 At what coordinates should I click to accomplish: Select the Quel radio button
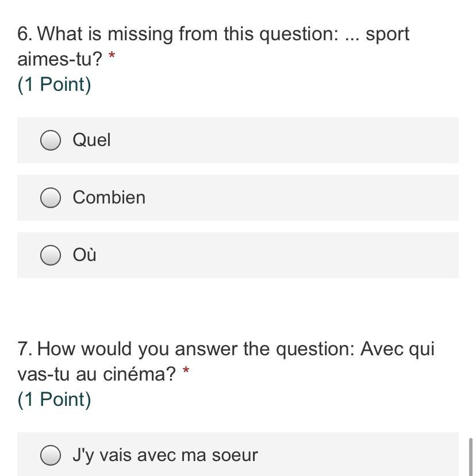[51, 140]
